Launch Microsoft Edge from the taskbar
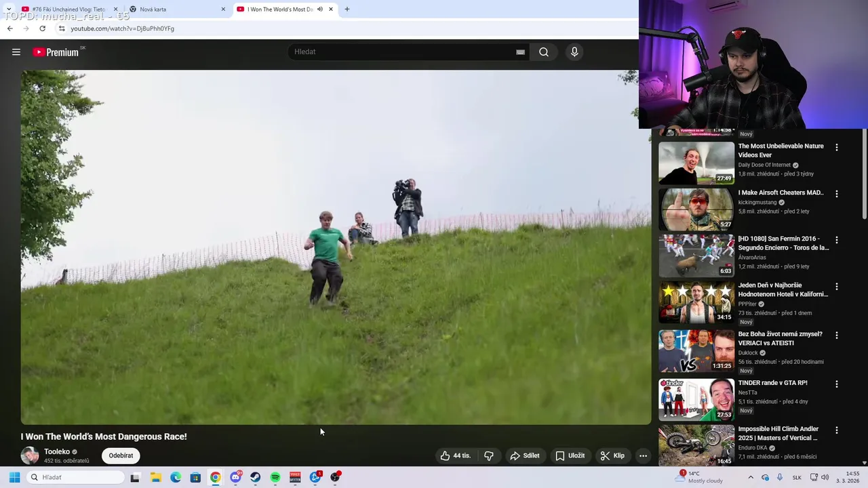The width and height of the screenshot is (868, 488). click(x=176, y=477)
